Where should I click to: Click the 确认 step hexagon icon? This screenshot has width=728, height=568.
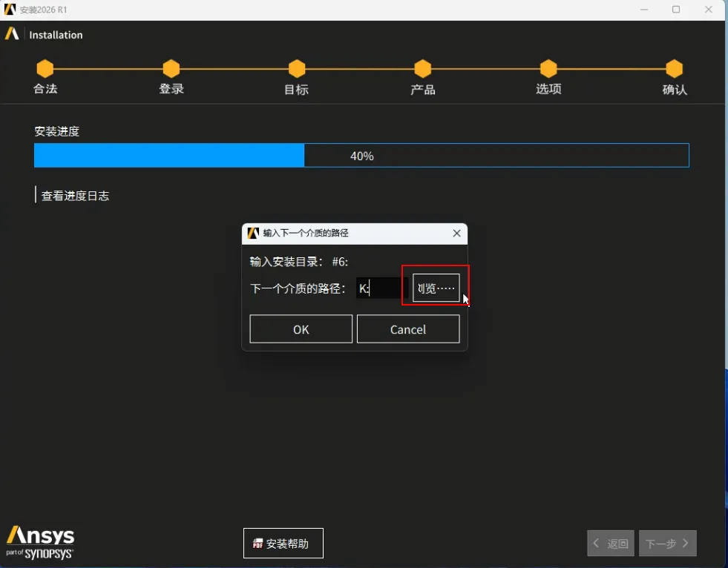pos(674,69)
